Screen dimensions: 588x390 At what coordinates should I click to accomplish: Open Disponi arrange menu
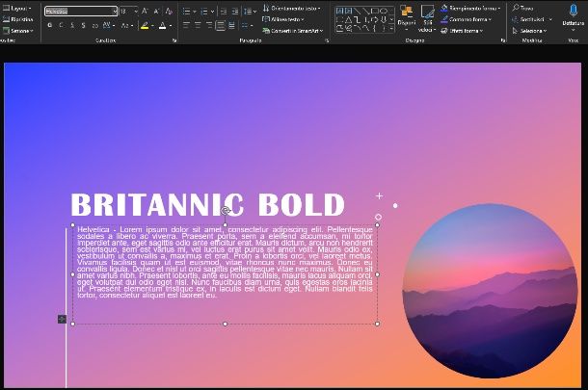[x=406, y=18]
